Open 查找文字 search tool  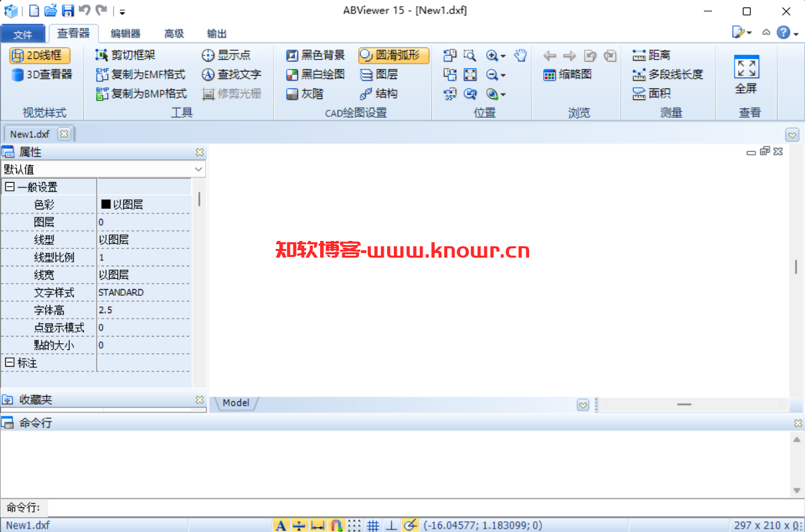click(231, 74)
